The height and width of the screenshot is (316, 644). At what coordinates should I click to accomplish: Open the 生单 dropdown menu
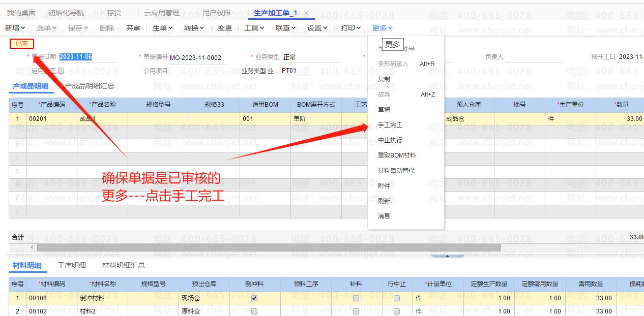[163, 28]
